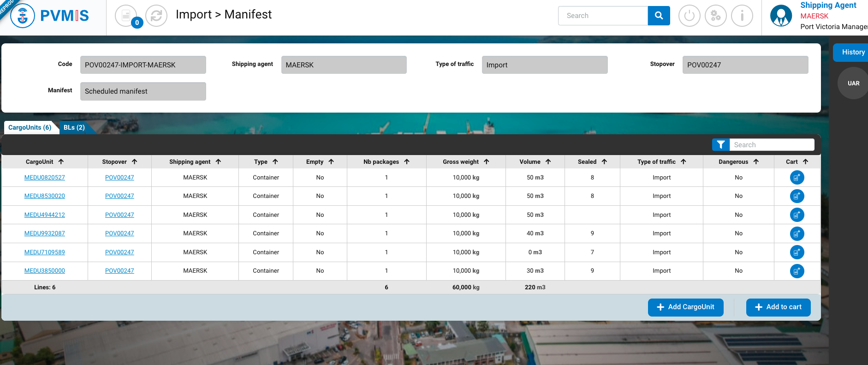Click the table filter funnel icon

click(x=720, y=145)
